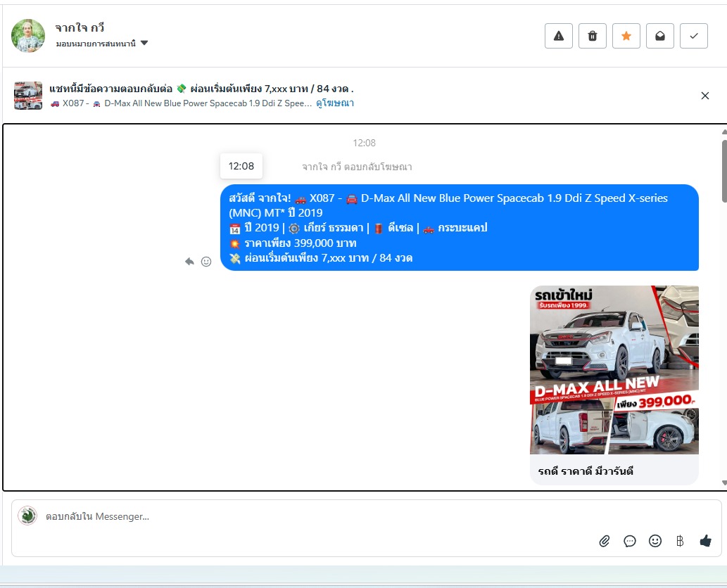Open จากใจ กวี profile picture
The height and width of the screenshot is (588, 727).
(28, 36)
